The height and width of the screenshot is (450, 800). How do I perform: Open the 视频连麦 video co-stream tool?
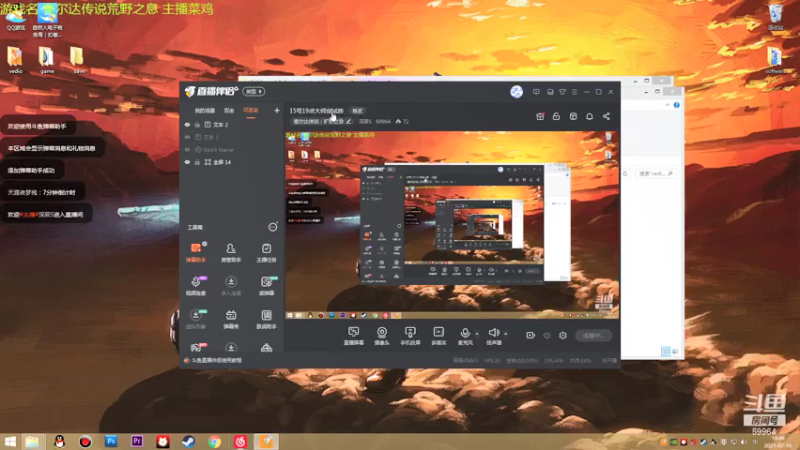[196, 286]
